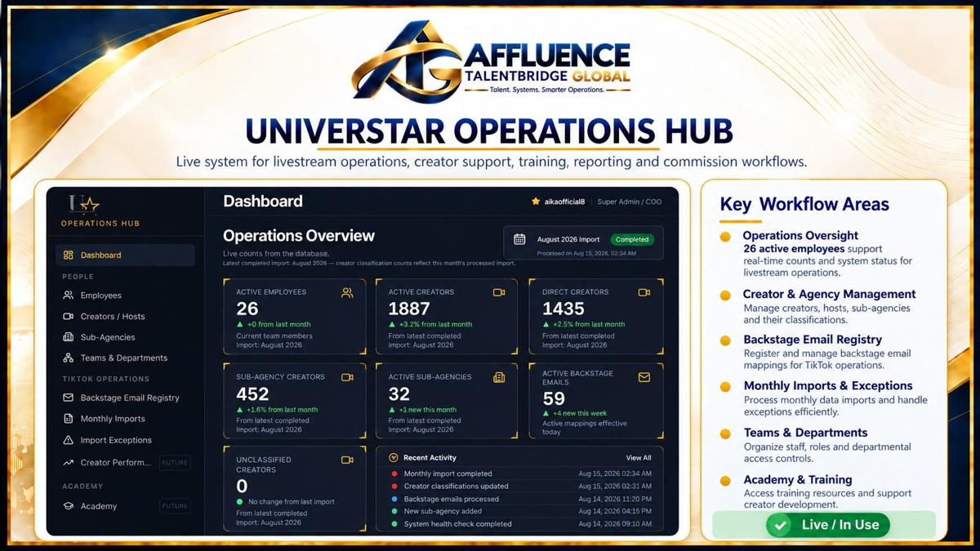Screen dimensions: 980x551
Task: Click View All in Recent Activity
Action: click(639, 458)
